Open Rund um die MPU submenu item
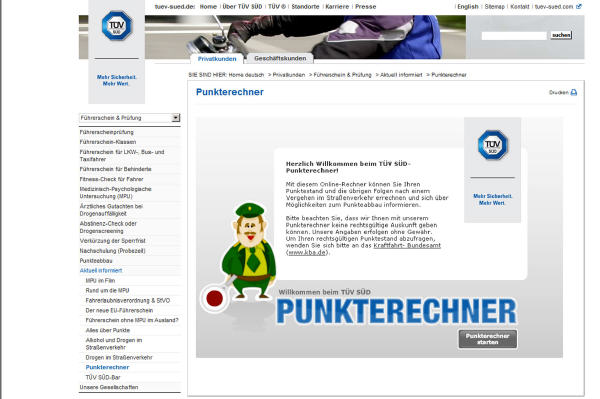600x399 pixels. click(108, 290)
